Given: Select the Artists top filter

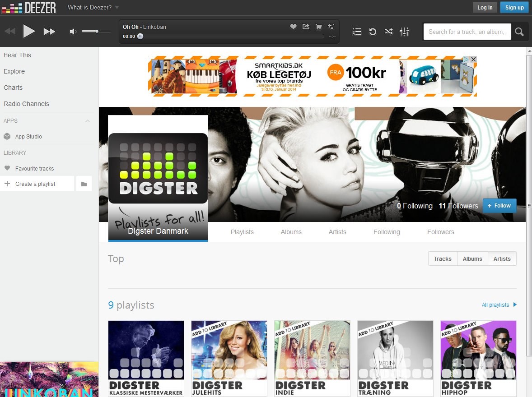Looking at the screenshot, I should coord(502,259).
